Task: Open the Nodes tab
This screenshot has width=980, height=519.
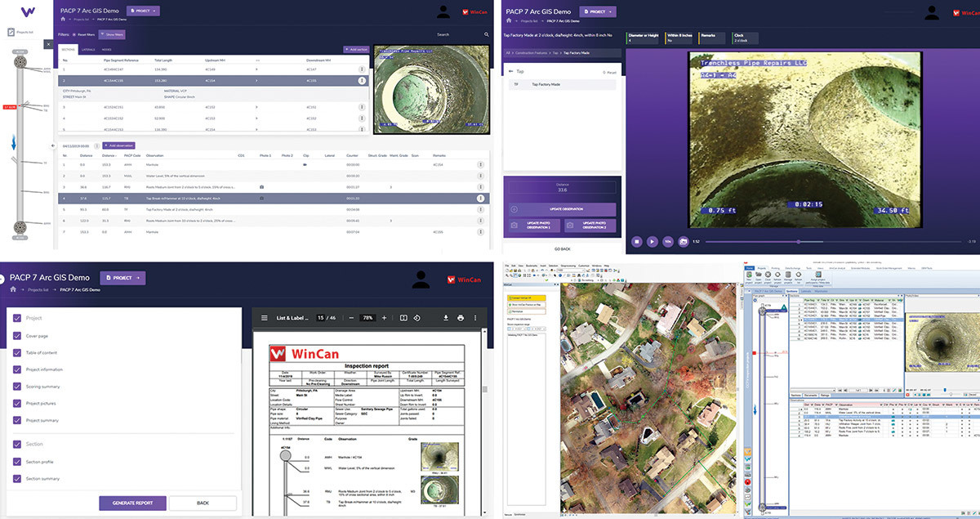Action: [108, 50]
